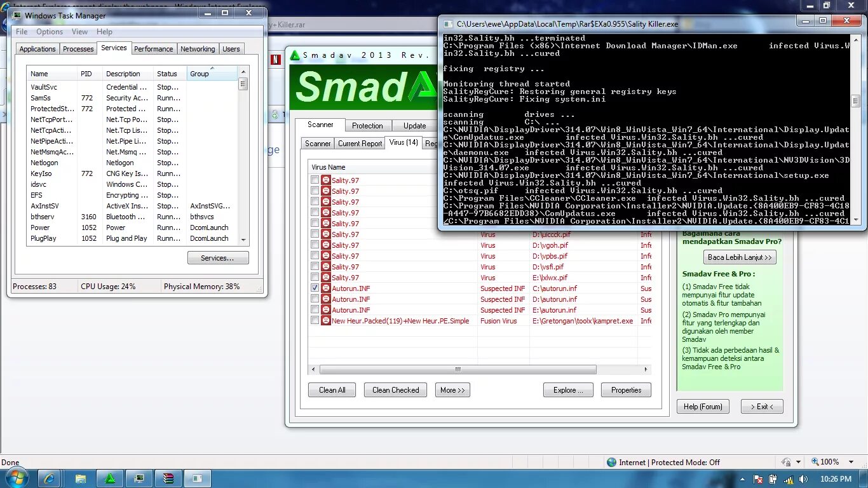Sort services by Group column

tap(212, 74)
